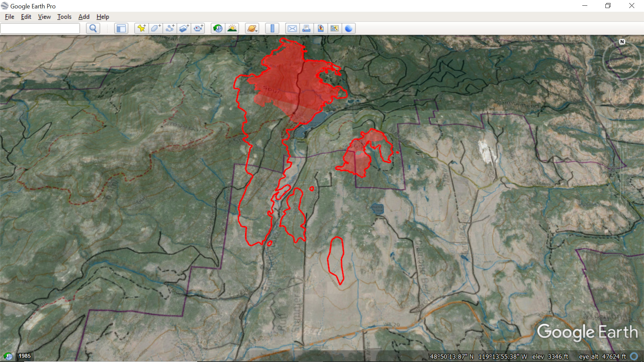Click the Print icon

point(306,28)
